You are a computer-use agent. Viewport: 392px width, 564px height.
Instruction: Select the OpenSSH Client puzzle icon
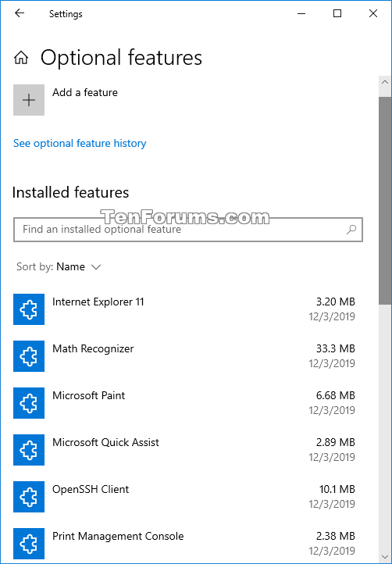coord(29,497)
